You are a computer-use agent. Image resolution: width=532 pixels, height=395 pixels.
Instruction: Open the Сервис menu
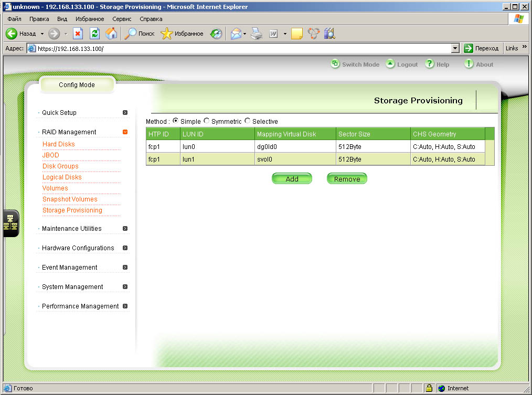coord(122,19)
